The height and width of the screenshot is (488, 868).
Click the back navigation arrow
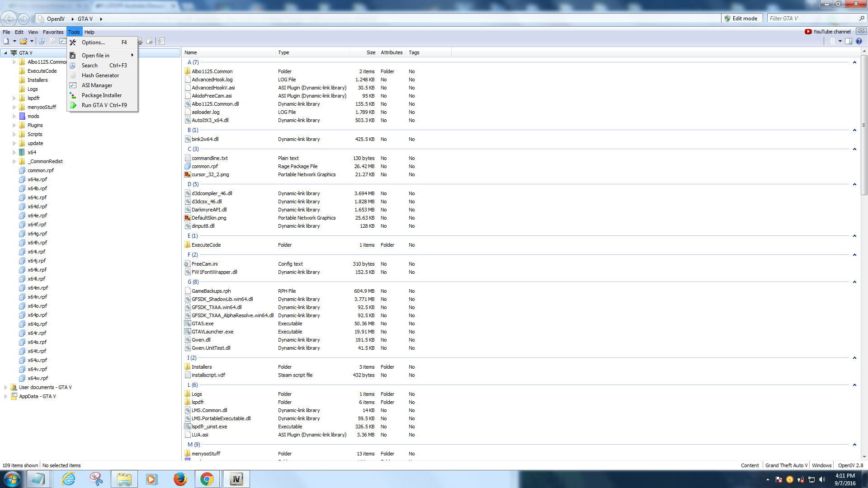(9, 19)
